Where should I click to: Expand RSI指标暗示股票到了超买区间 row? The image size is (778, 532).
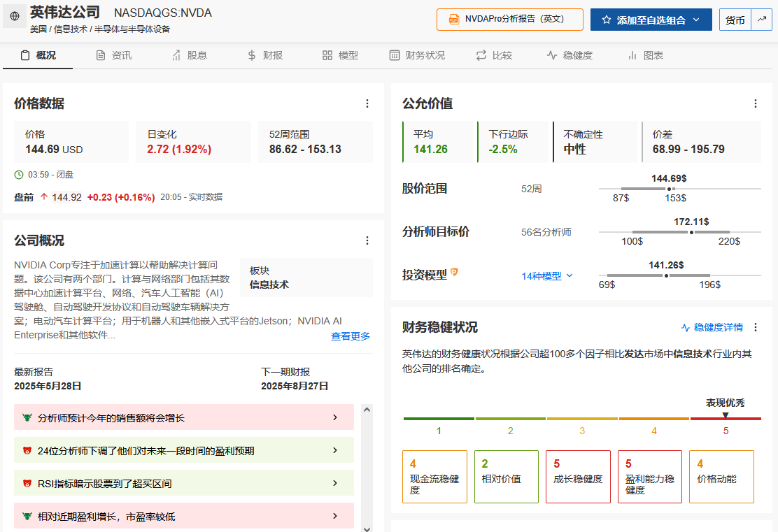[x=184, y=483]
